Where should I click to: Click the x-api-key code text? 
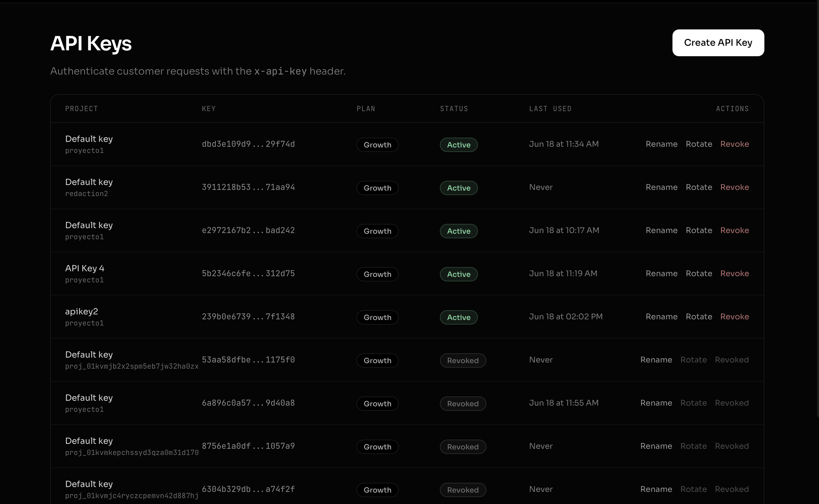(x=280, y=71)
